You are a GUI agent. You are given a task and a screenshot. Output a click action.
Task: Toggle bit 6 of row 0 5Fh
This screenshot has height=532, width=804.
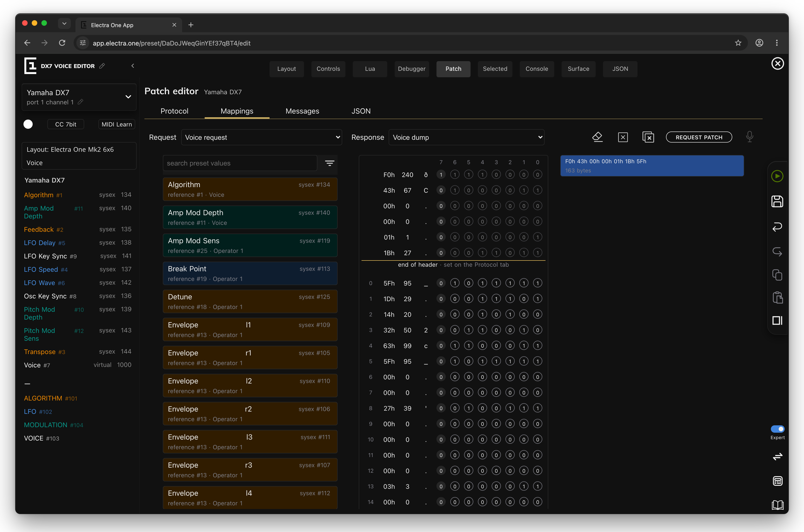[x=455, y=283]
